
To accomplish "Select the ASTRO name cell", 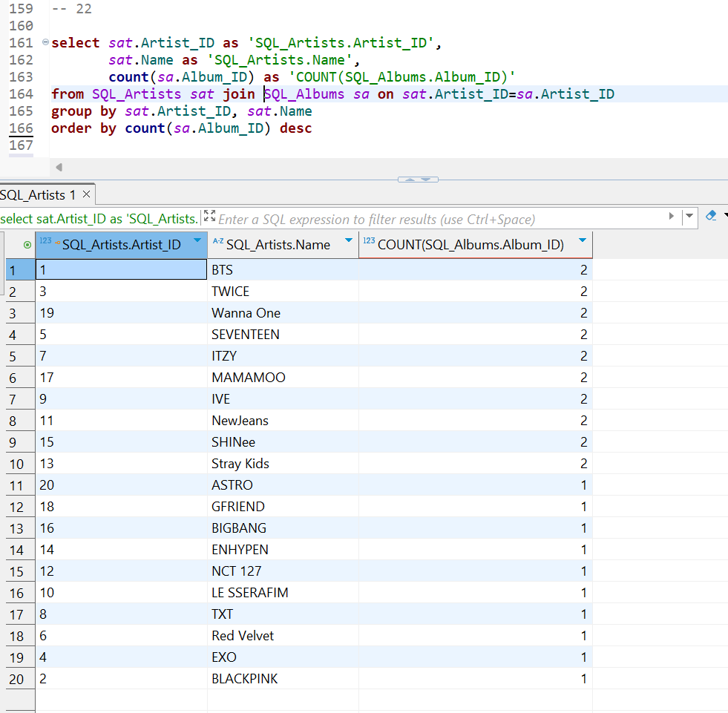I will pos(283,485).
